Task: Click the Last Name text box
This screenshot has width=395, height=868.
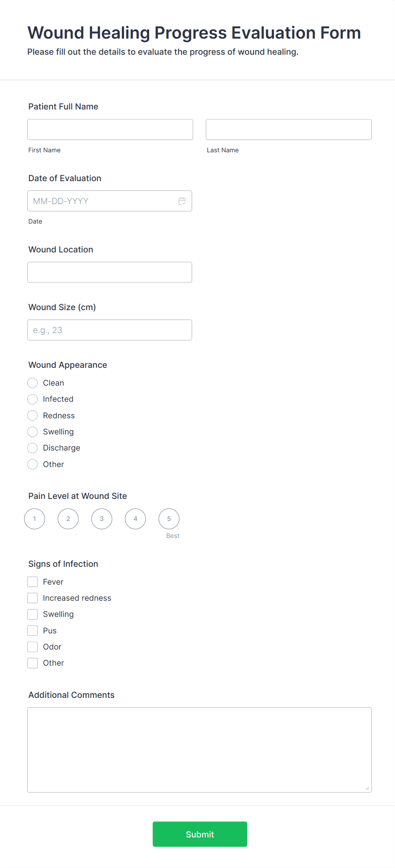Action: pyautogui.click(x=288, y=130)
